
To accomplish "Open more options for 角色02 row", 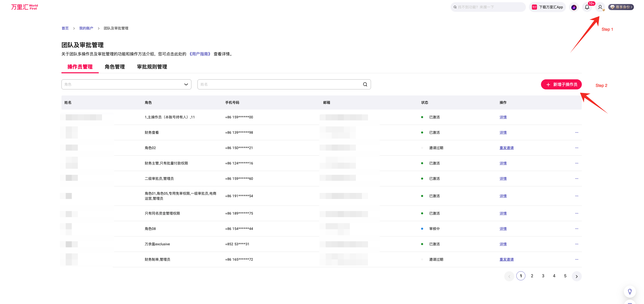I will click(577, 148).
